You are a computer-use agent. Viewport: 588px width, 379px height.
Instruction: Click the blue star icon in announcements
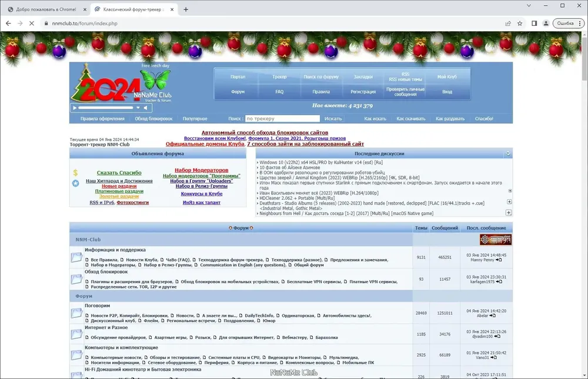click(75, 183)
